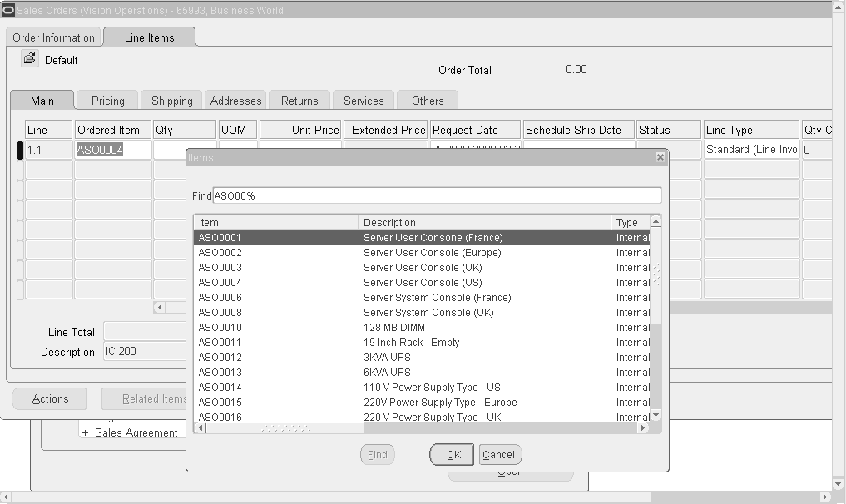This screenshot has height=504, width=846.
Task: Click the Description column header in Items list
Action: (x=485, y=222)
